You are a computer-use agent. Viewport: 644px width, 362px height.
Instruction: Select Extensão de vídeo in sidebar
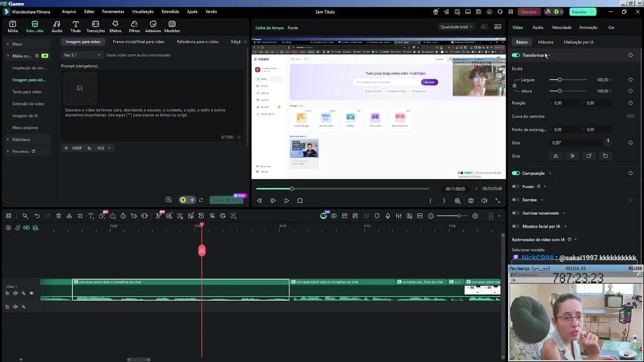[28, 104]
